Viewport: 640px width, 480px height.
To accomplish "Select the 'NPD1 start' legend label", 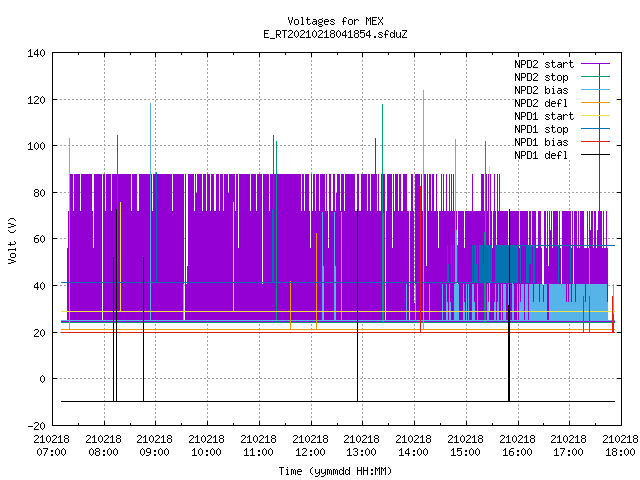I will 544,116.
